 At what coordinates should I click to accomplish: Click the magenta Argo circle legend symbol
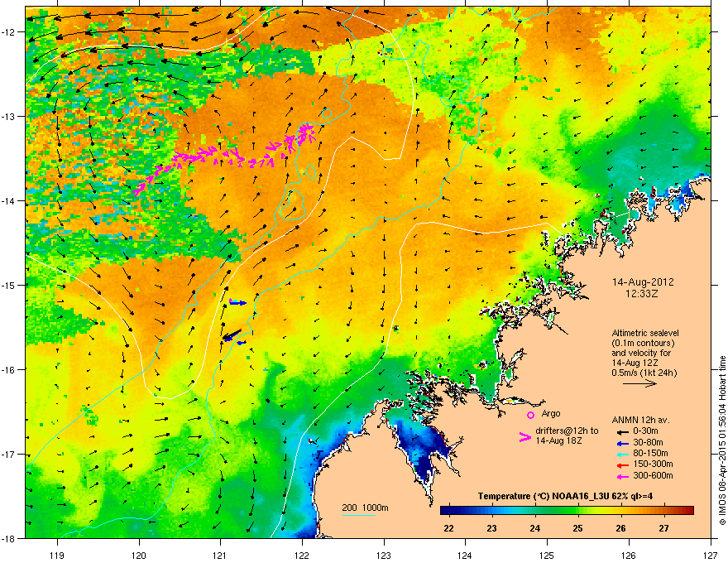coord(530,415)
